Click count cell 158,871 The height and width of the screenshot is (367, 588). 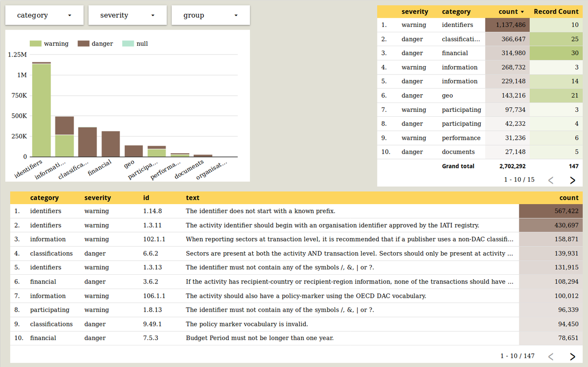(551, 239)
